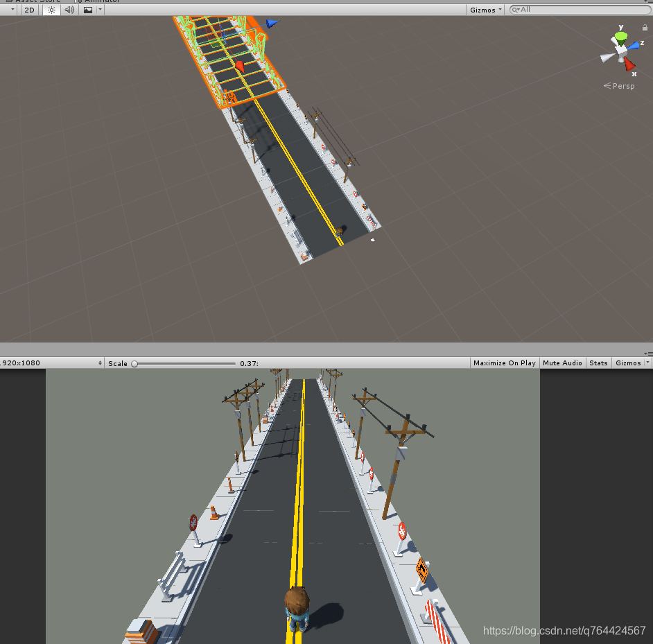Click red X axis cone on gizmo
Image resolution: width=653 pixels, height=644 pixels.
[x=629, y=64]
